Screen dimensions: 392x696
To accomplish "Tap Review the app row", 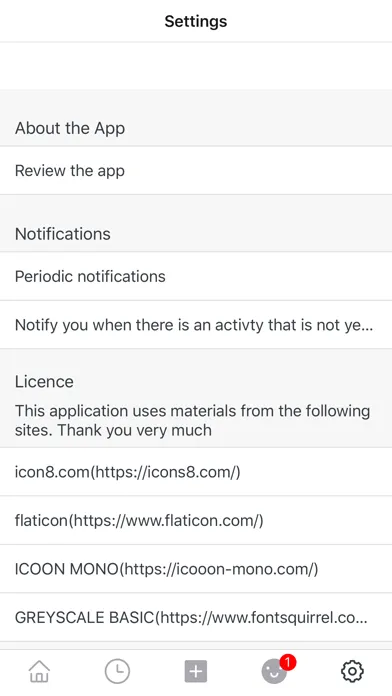I will pos(196,170).
